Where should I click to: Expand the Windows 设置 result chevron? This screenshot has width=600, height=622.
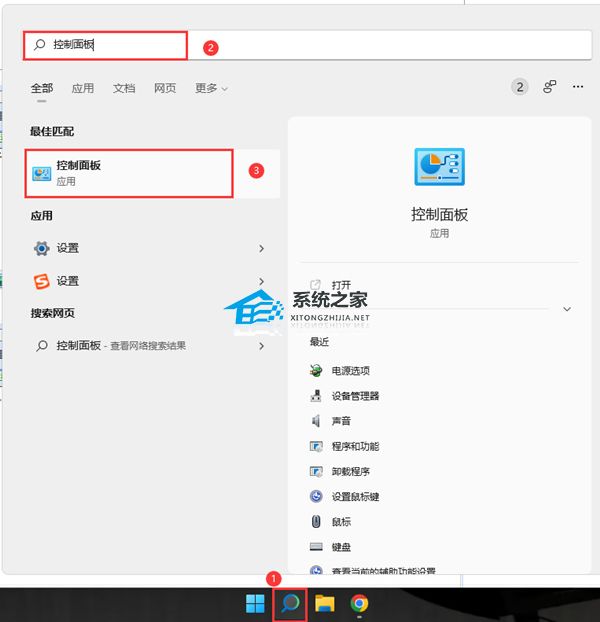tap(261, 248)
